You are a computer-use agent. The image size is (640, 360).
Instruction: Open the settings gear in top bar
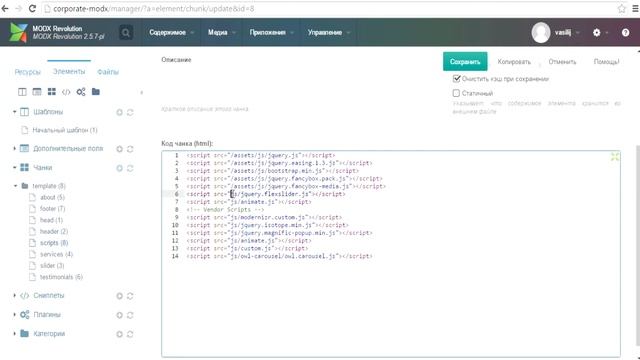pos(596,33)
